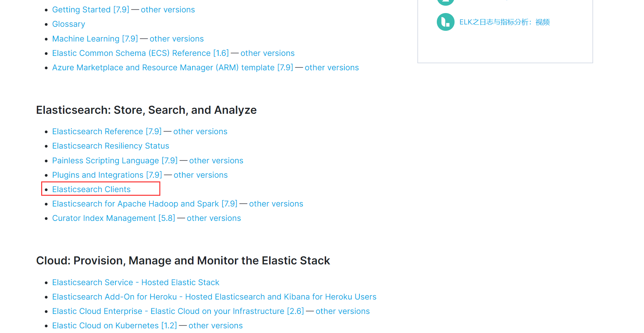Open Elasticsearch Add-On for Heroku link
Viewport: 644px width, 333px height.
[x=214, y=297]
